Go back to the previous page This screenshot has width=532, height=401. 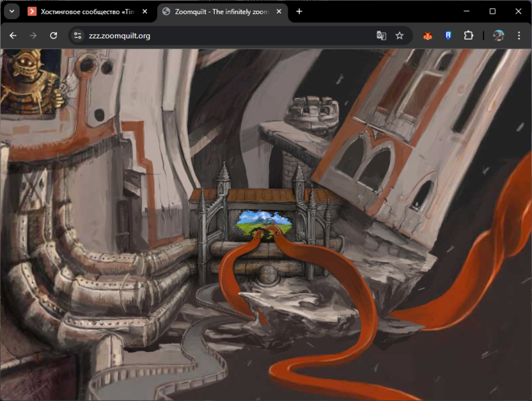[x=13, y=36]
